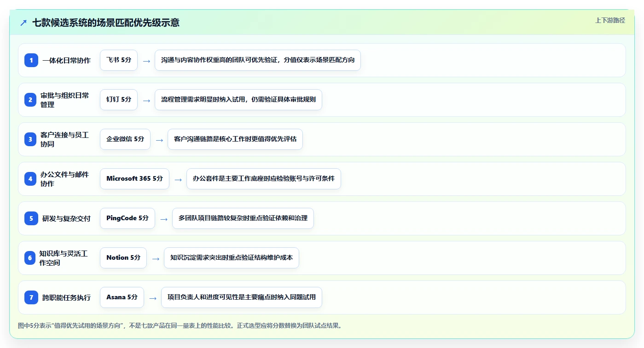Click the 一体化日常协作 row label
The width and height of the screenshot is (644, 348).
pos(67,60)
